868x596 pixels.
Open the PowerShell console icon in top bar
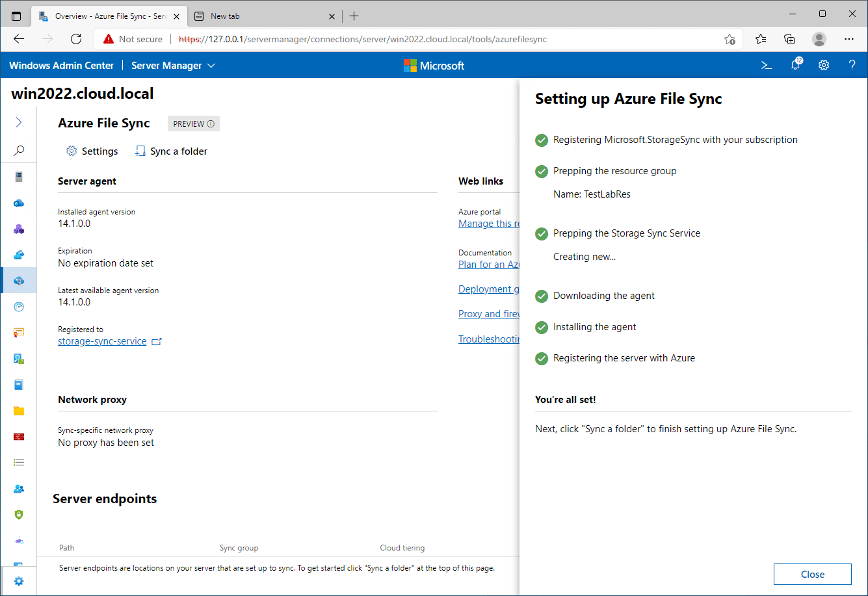[x=766, y=65]
